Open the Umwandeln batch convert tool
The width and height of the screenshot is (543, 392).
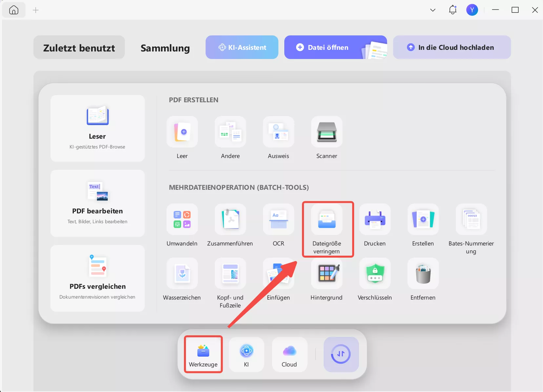point(182,219)
